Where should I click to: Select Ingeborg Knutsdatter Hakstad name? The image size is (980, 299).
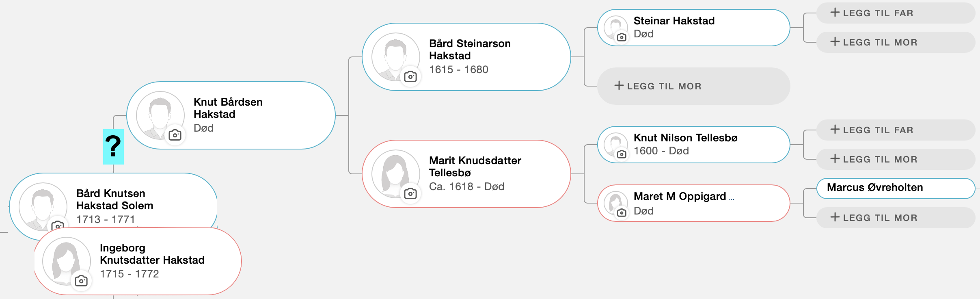[152, 254]
